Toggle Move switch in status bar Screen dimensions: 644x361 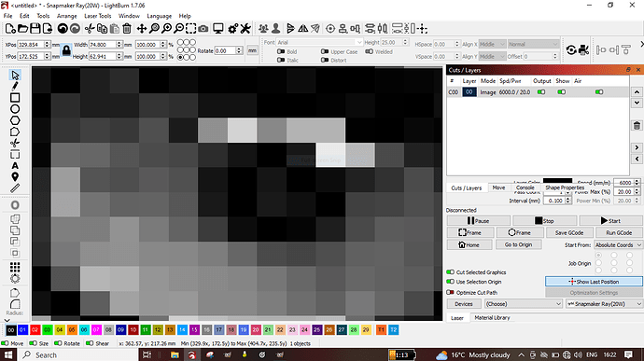pos(5,343)
